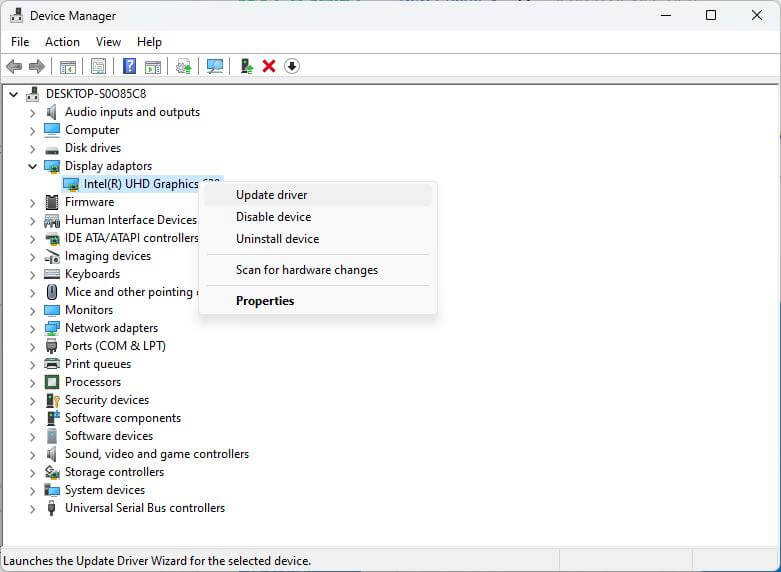Screen dimensions: 781x572
Task: Select the Processors tree item
Action: 92,382
